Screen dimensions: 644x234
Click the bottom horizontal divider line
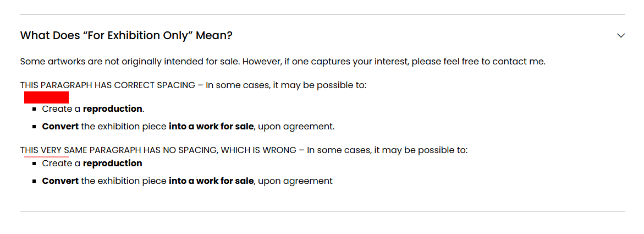[x=322, y=212]
